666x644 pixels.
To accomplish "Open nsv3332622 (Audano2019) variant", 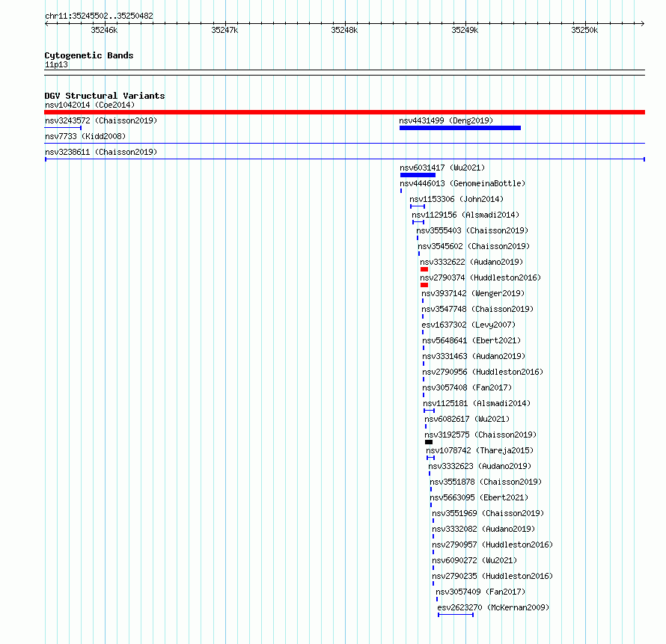I will (471, 262).
